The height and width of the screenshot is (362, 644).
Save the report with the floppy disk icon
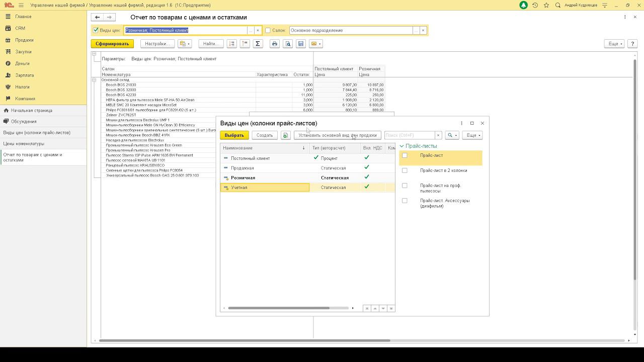click(x=301, y=44)
